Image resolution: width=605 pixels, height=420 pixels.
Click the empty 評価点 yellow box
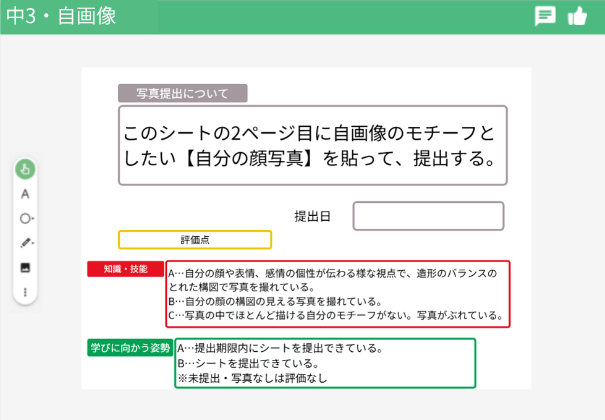195,240
